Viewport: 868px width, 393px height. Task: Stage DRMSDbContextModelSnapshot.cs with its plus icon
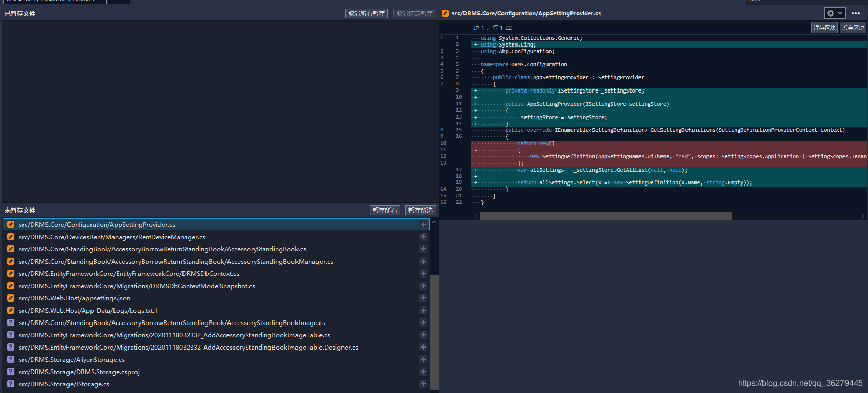coord(423,286)
